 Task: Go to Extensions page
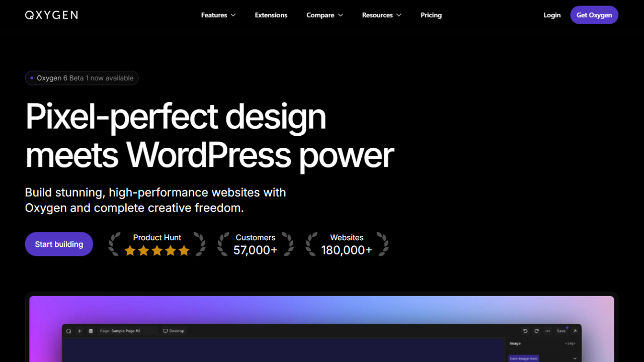point(271,15)
